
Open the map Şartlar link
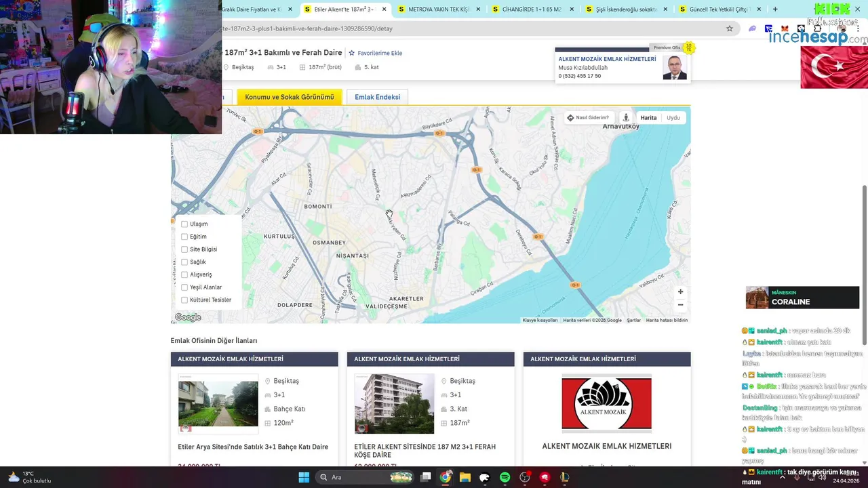633,320
